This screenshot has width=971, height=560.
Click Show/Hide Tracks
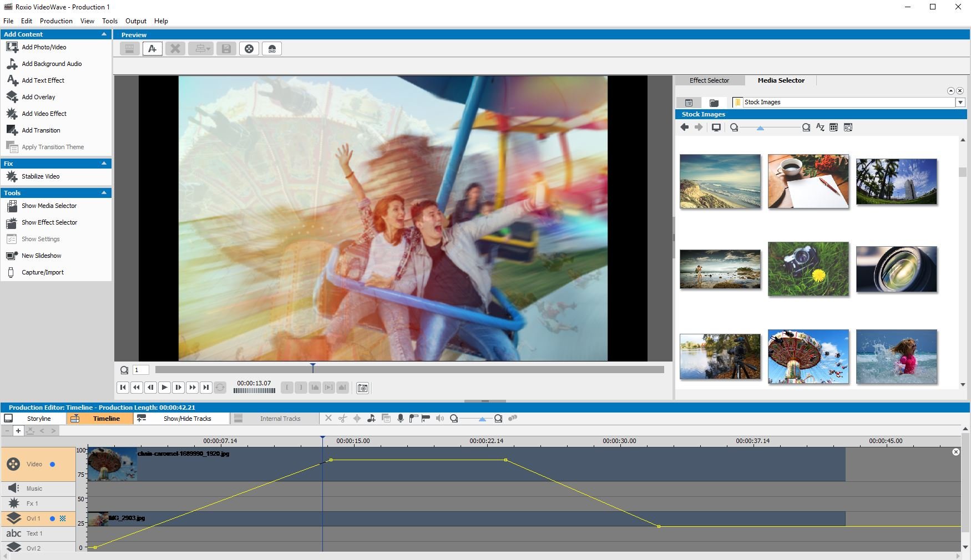click(x=186, y=419)
